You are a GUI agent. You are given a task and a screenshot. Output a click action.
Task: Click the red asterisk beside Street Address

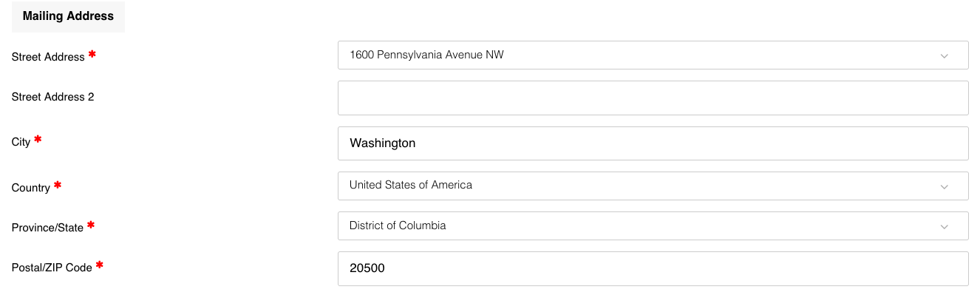[x=92, y=54]
